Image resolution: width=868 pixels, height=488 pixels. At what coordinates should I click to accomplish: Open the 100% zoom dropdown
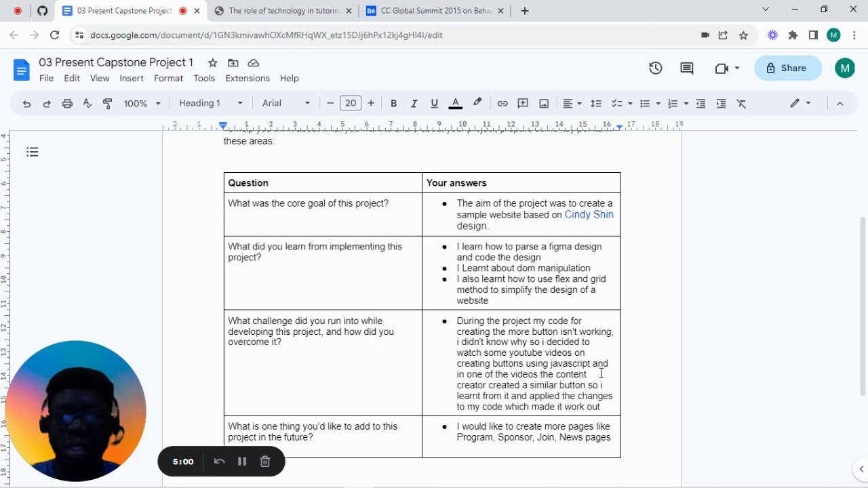pyautogui.click(x=142, y=104)
